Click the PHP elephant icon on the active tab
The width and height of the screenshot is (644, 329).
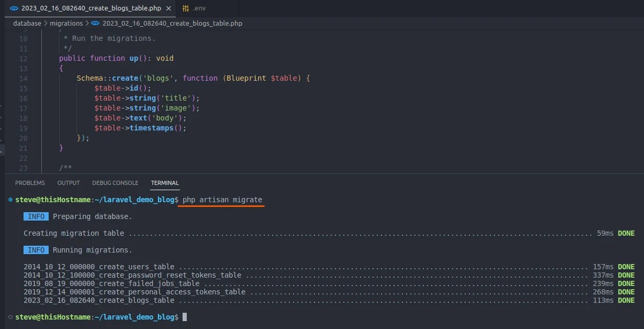[14, 8]
